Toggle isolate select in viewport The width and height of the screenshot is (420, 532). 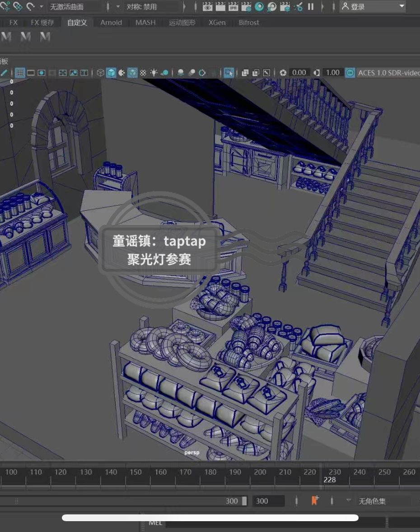pyautogui.click(x=229, y=73)
